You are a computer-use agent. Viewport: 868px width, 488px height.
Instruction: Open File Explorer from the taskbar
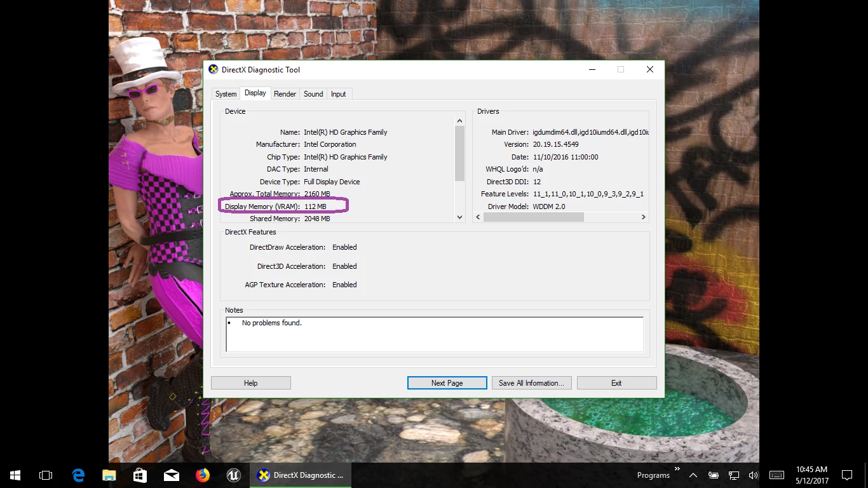pos(109,475)
